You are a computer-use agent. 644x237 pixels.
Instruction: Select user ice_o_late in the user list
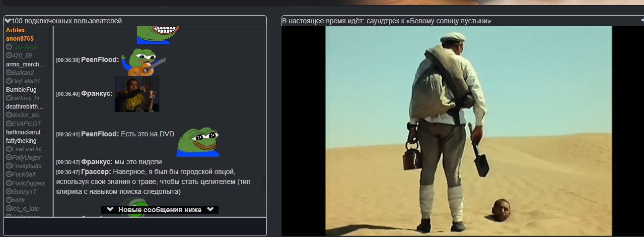coord(26,209)
